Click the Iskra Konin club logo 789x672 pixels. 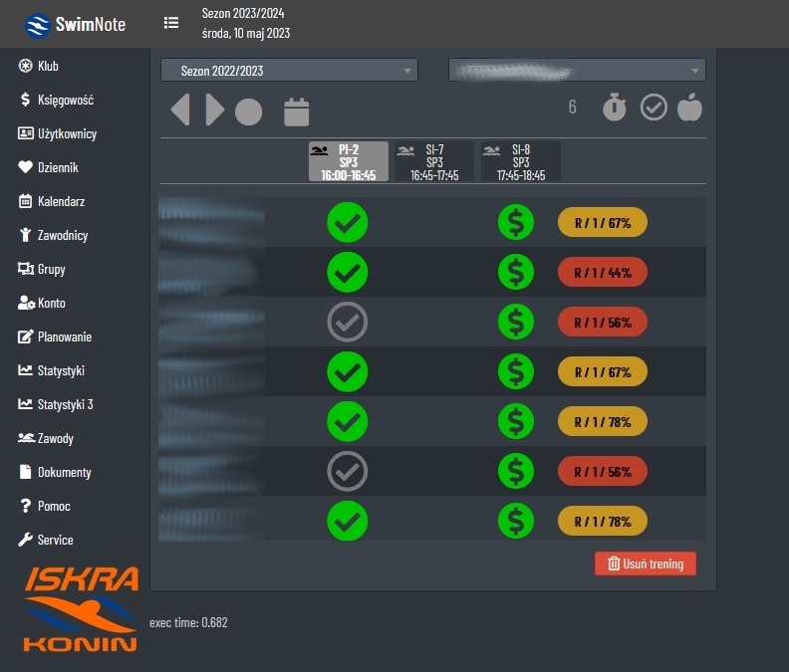pos(81,608)
